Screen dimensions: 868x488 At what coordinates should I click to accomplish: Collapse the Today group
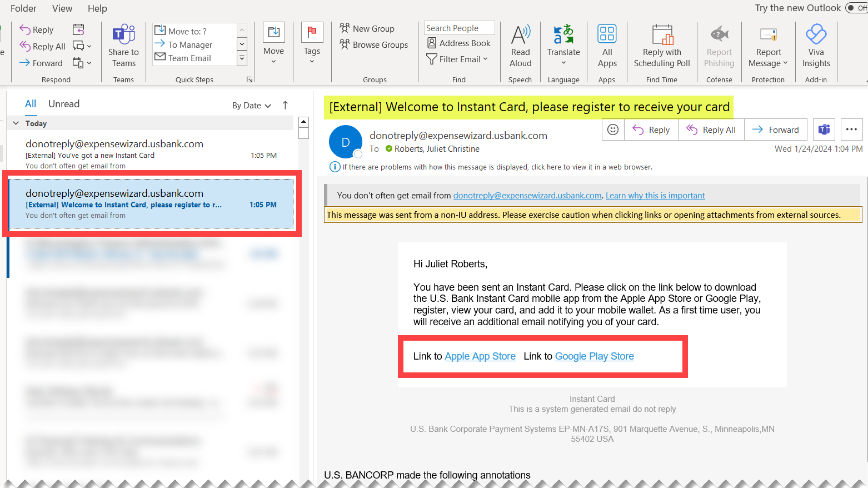pyautogui.click(x=16, y=123)
